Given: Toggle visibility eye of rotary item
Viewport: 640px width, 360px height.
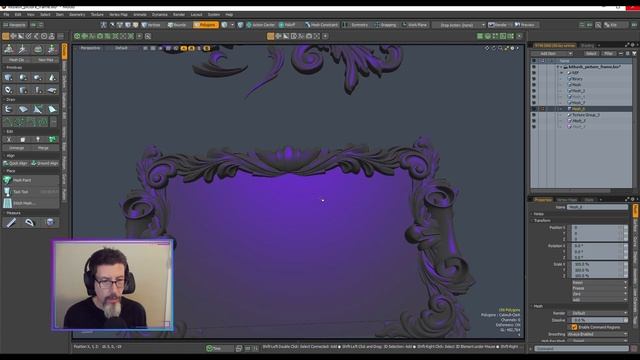Looking at the screenshot, I should pyautogui.click(x=534, y=79).
